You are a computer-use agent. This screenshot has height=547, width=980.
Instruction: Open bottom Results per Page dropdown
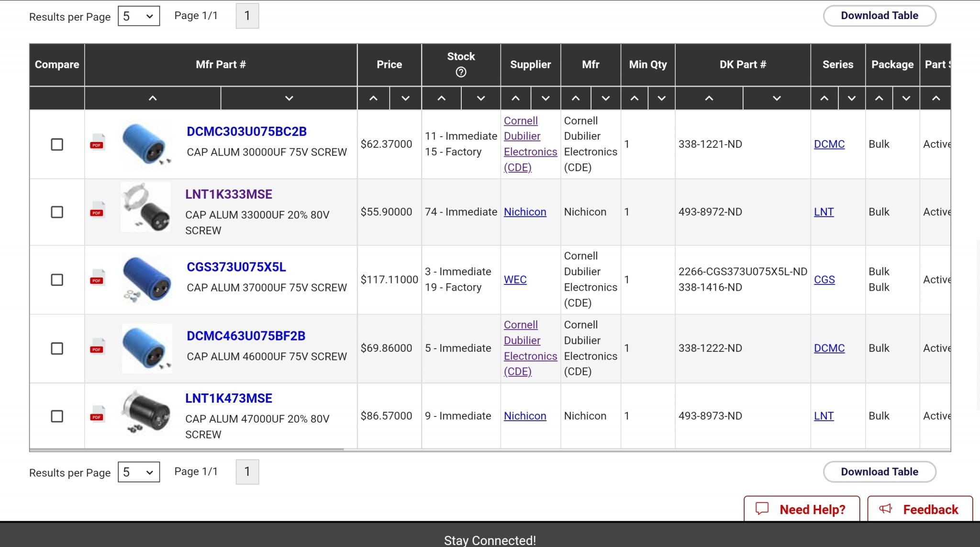pos(139,472)
